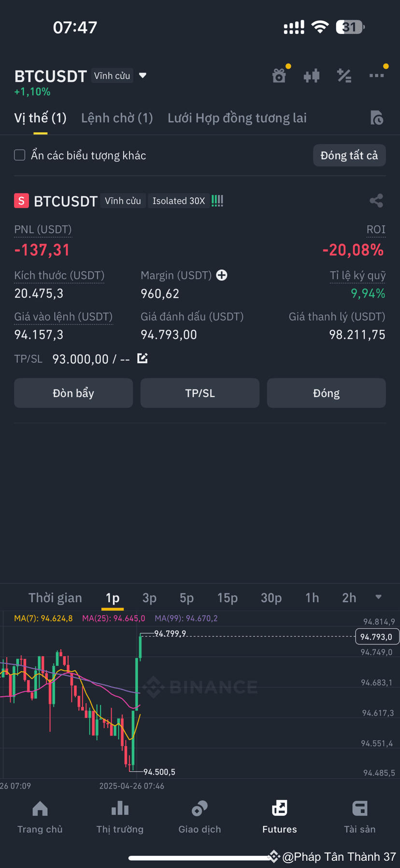
Task: Tap the Đóng tất cả button
Action: tap(349, 155)
